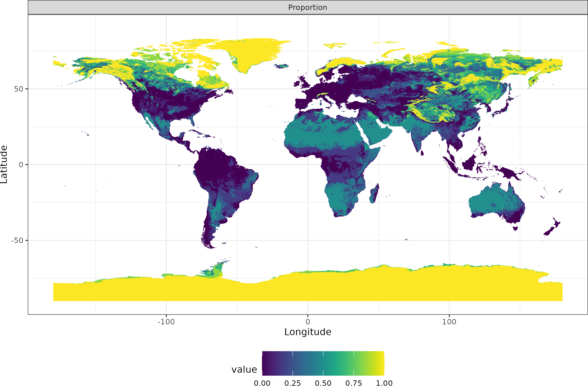This screenshot has width=588, height=392.
Task: Click the 0 latitude tick label
Action: pos(21,165)
